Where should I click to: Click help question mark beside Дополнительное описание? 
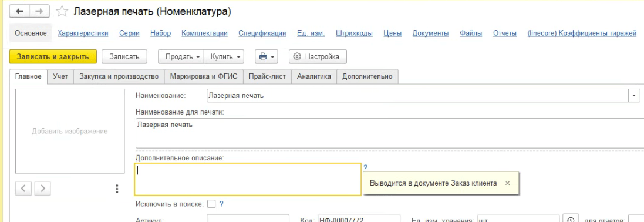[366, 168]
